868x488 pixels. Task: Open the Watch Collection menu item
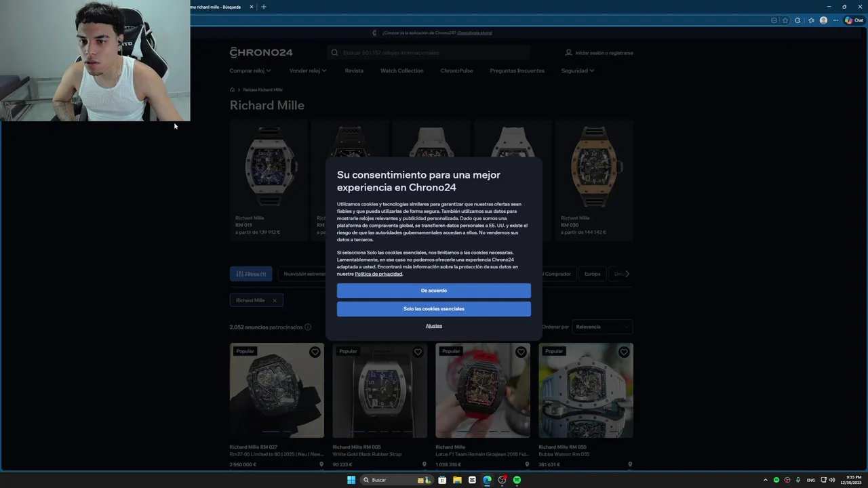point(401,70)
